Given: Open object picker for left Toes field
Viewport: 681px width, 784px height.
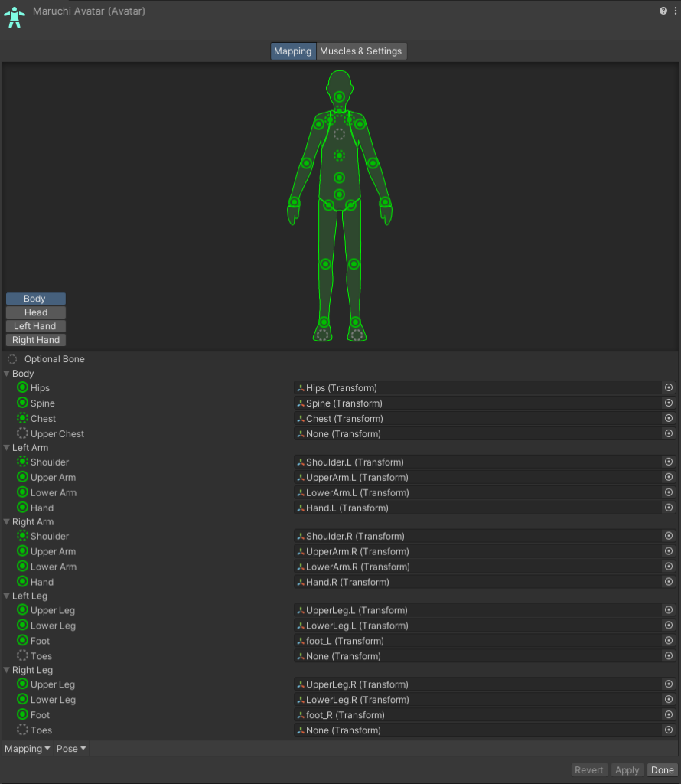Looking at the screenshot, I should (x=668, y=656).
